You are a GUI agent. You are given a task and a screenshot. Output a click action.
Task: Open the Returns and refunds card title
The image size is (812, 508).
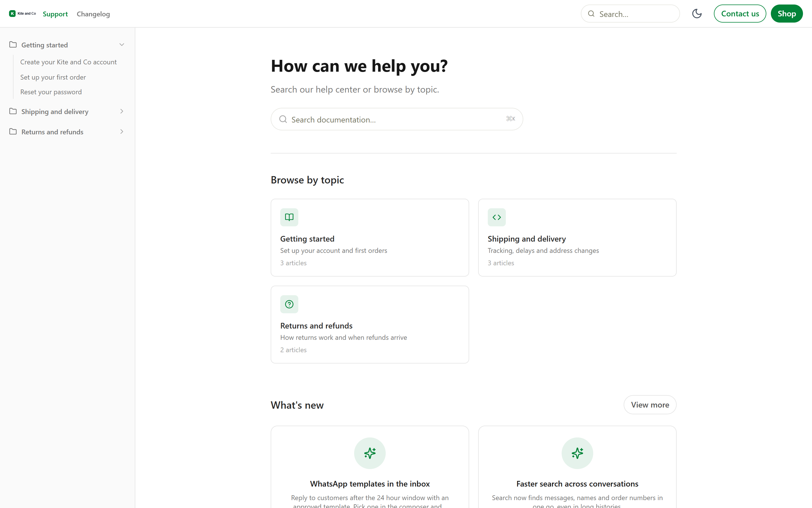316,326
